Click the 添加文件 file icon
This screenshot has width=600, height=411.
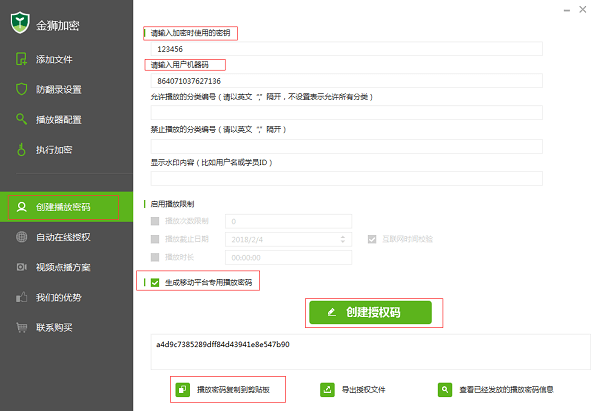point(21,59)
